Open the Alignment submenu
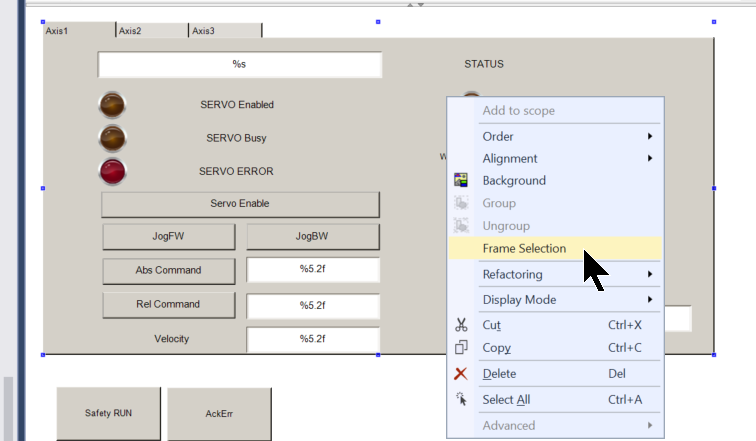Image resolution: width=756 pixels, height=441 pixels. [555, 158]
